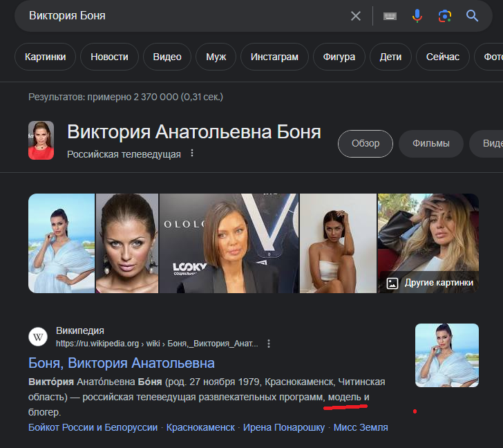
Task: Follow the Бойкот России и Белоруссии link
Action: (93, 427)
